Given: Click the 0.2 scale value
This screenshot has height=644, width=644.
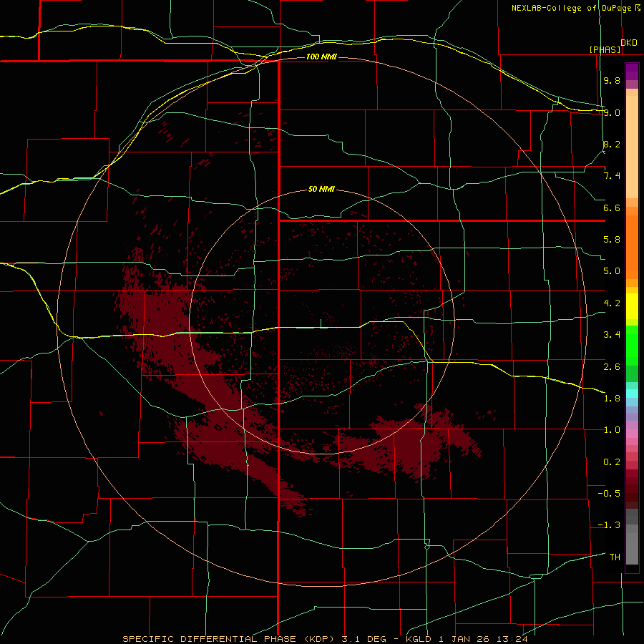Looking at the screenshot, I should point(612,462).
